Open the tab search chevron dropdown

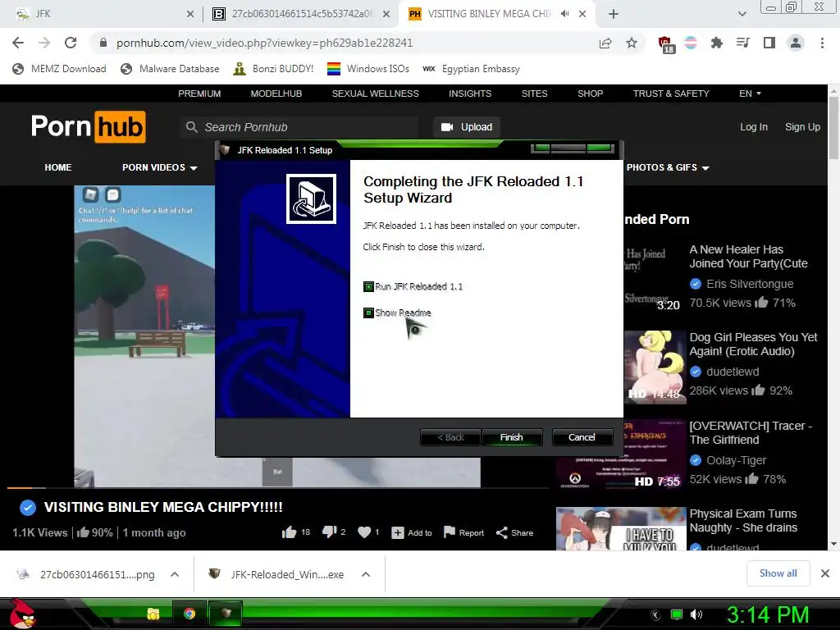(742, 14)
